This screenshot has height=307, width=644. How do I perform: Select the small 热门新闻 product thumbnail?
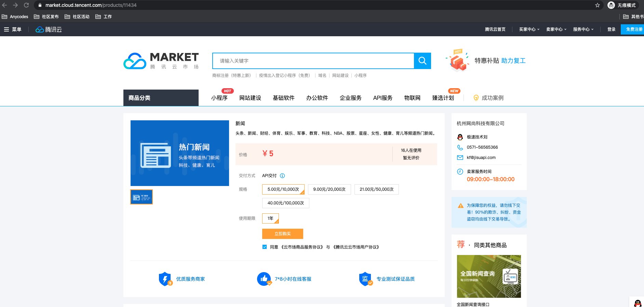[142, 197]
